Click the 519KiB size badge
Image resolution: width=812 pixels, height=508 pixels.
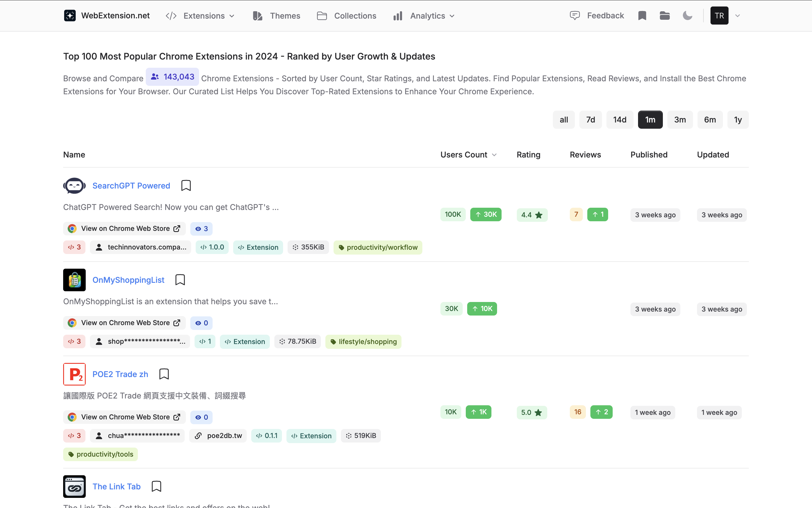click(x=361, y=436)
